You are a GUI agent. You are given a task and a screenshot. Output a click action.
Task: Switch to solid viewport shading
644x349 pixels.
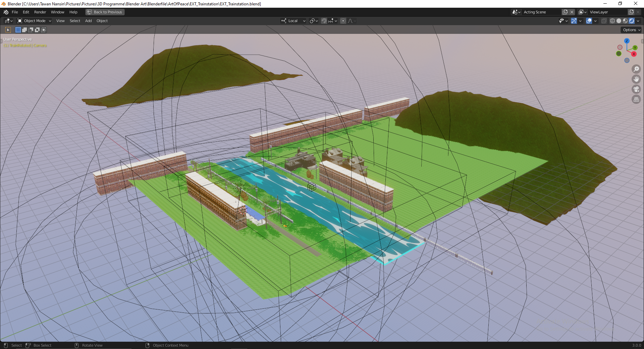(x=619, y=21)
